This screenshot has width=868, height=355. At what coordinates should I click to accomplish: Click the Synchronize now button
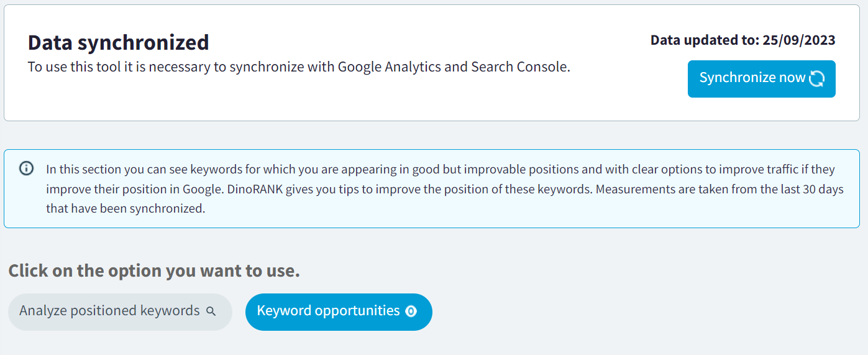click(x=752, y=78)
